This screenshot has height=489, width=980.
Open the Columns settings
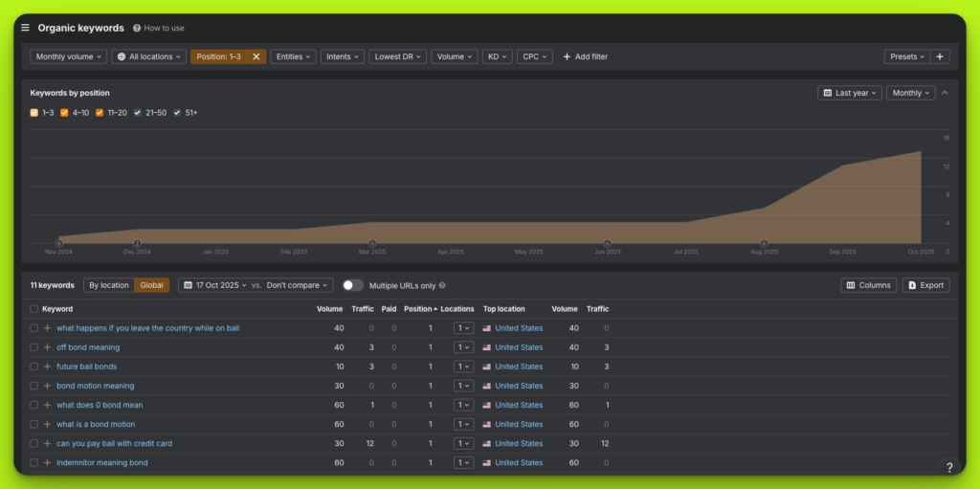[868, 285]
